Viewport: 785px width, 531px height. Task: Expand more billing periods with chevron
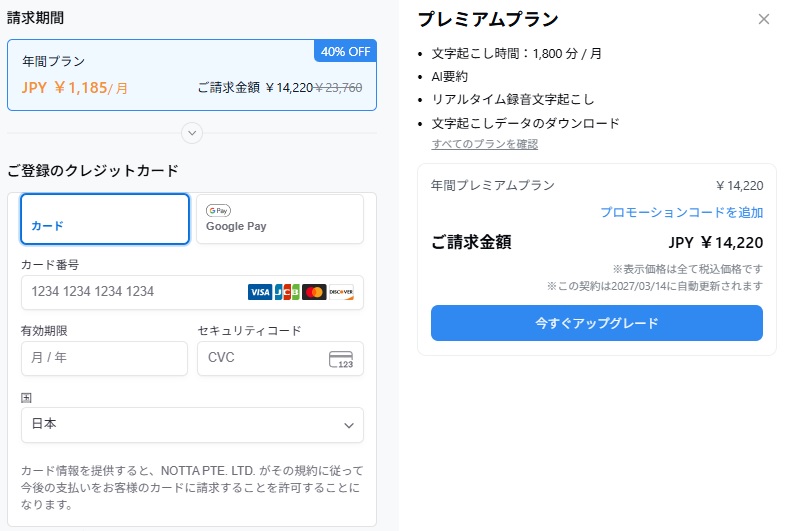point(192,133)
